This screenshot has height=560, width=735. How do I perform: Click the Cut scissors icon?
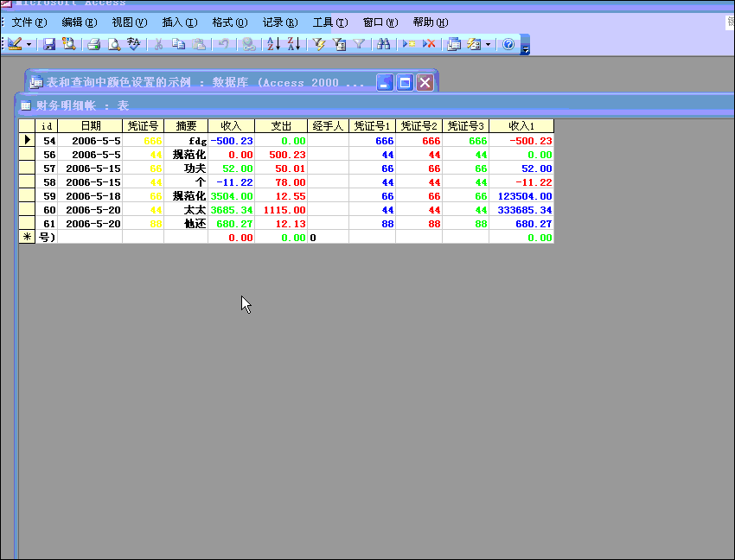click(x=158, y=44)
